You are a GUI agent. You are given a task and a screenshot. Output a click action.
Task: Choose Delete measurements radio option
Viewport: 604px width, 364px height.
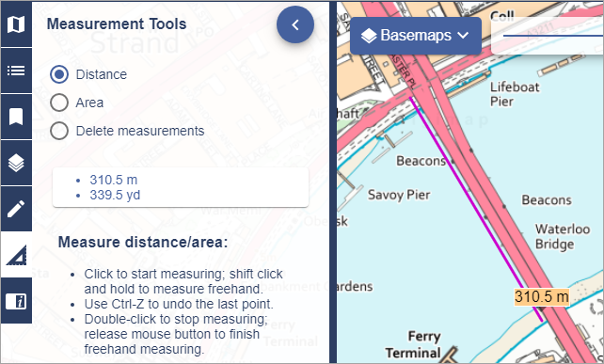[x=59, y=131]
